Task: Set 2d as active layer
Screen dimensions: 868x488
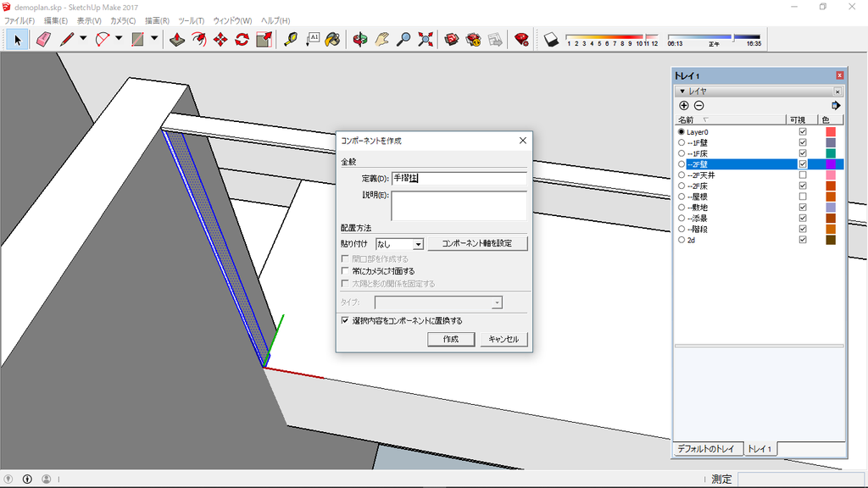Action: click(682, 240)
